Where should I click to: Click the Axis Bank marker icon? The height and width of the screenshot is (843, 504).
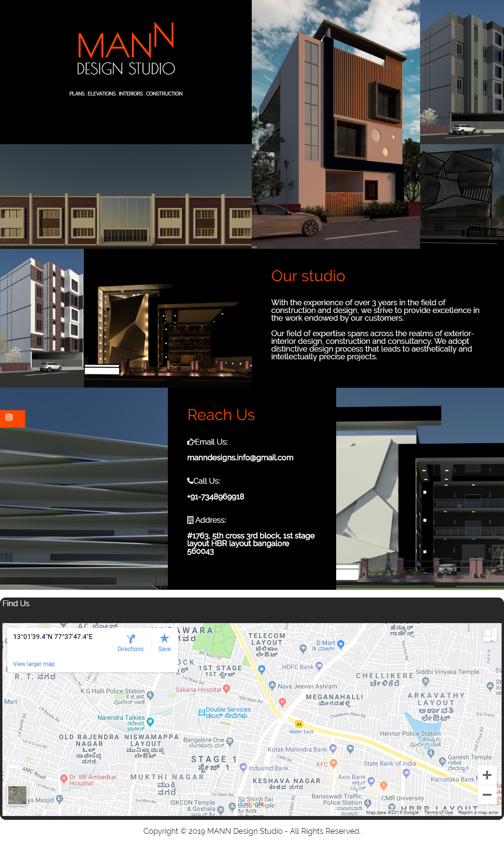point(371,780)
